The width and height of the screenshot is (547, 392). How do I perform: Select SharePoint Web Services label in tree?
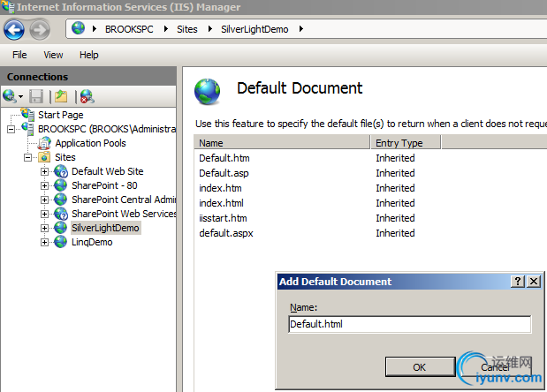(x=124, y=214)
